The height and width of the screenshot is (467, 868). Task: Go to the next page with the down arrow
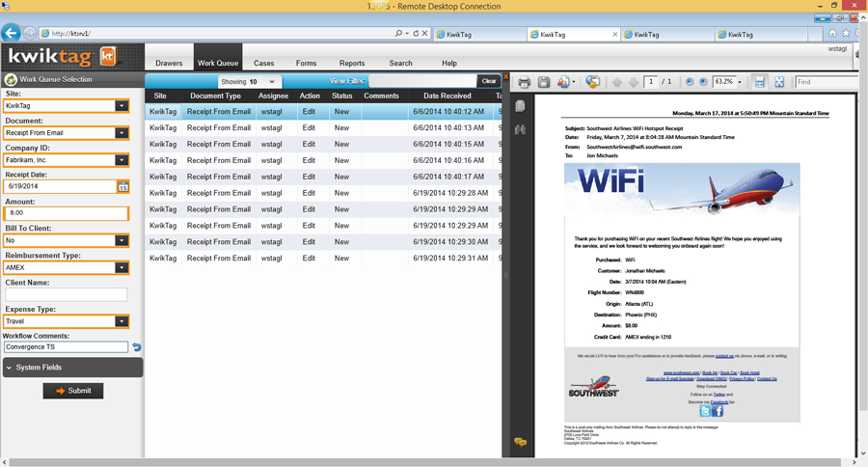tap(634, 82)
